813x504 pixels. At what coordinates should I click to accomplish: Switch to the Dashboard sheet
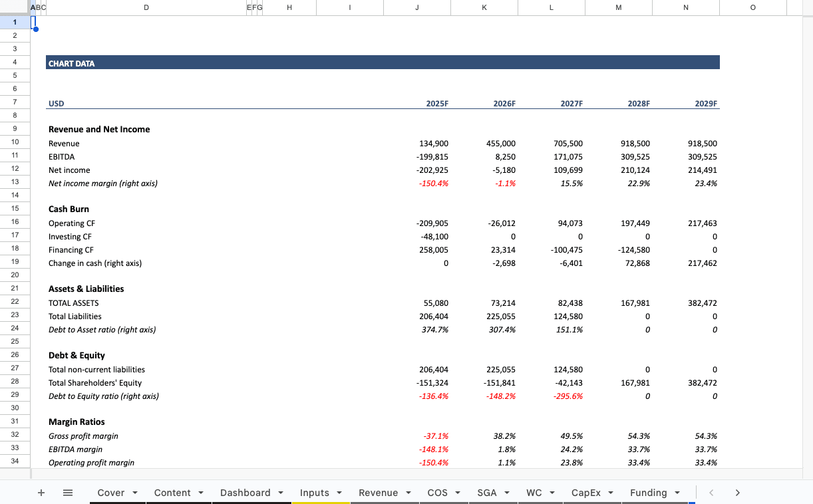tap(246, 493)
